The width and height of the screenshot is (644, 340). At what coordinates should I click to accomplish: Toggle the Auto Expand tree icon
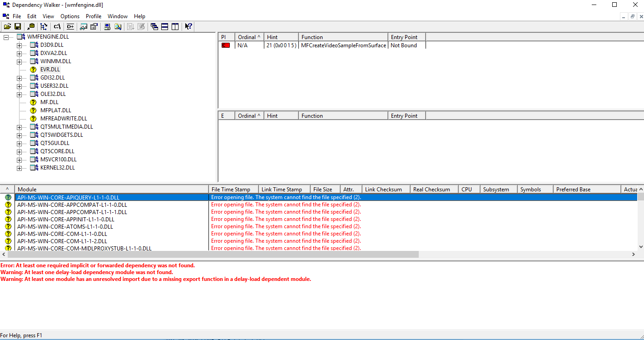(x=44, y=26)
